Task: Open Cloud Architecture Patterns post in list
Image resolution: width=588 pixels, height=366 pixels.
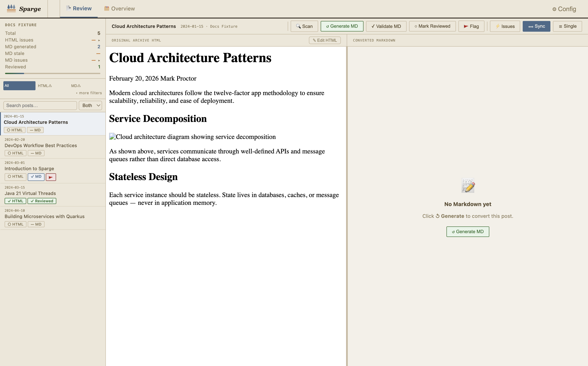Action: pyautogui.click(x=53, y=123)
